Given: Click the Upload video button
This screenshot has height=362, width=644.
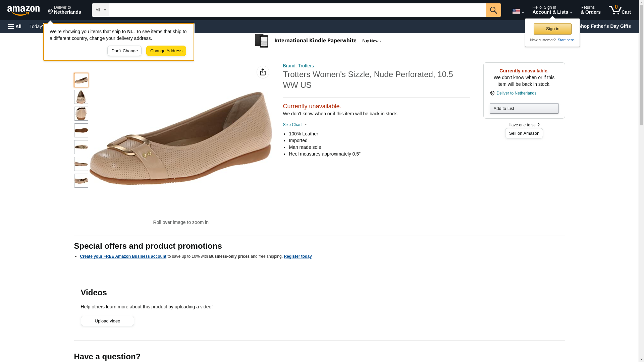Looking at the screenshot, I should pyautogui.click(x=107, y=321).
